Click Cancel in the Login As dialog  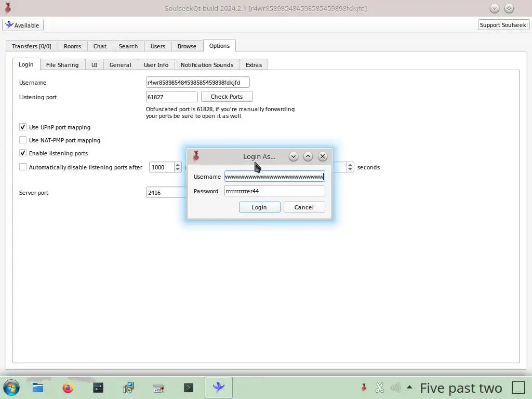[x=304, y=207]
